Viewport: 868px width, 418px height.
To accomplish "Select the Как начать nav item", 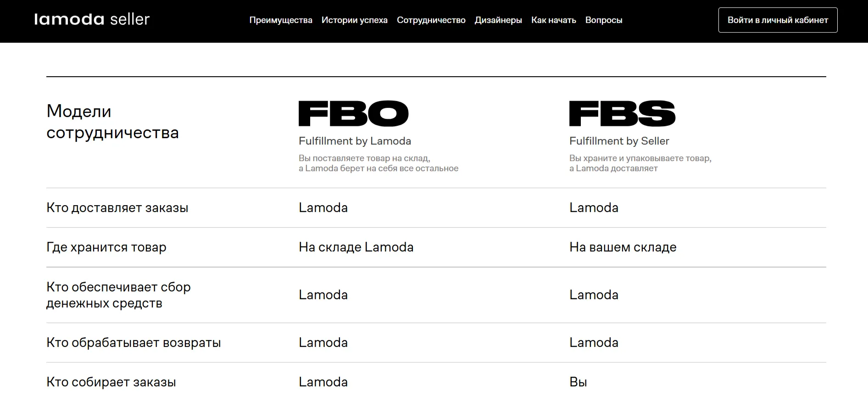I will (x=553, y=20).
